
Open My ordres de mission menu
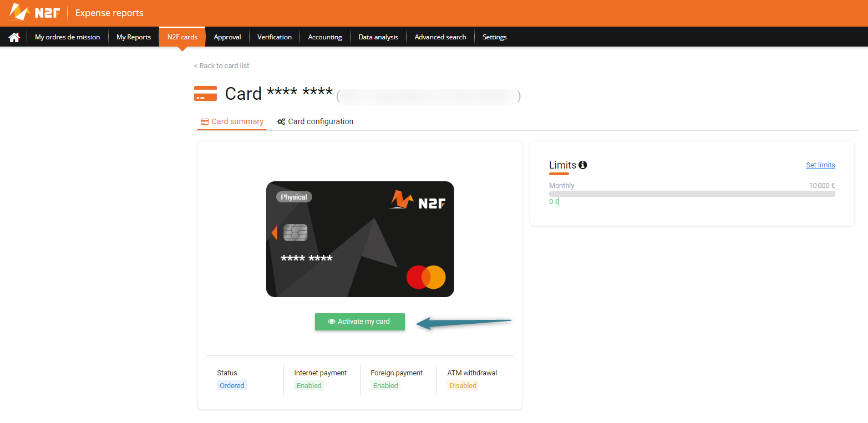[x=68, y=37]
